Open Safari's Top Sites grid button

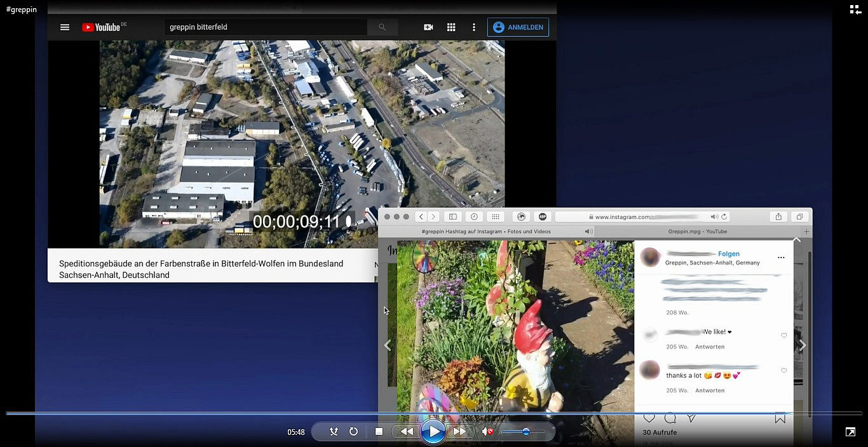pyautogui.click(x=496, y=217)
